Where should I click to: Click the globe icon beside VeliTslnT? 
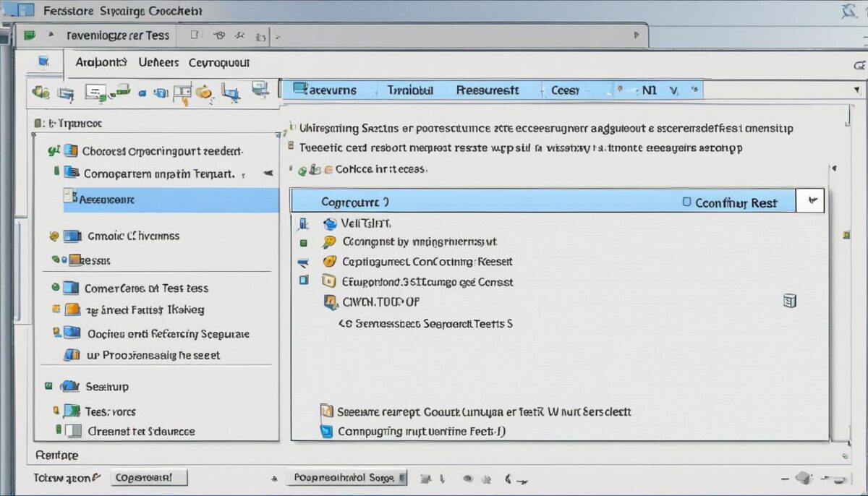330,223
